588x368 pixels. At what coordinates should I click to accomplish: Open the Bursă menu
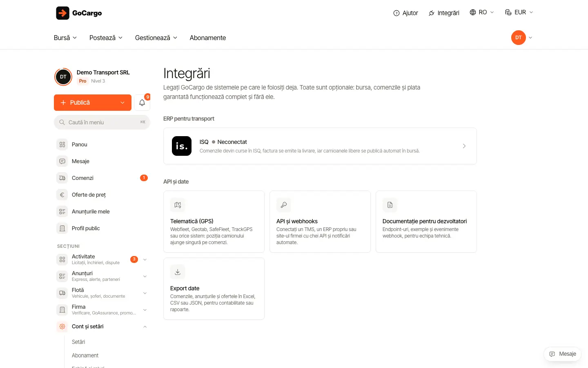click(x=65, y=38)
